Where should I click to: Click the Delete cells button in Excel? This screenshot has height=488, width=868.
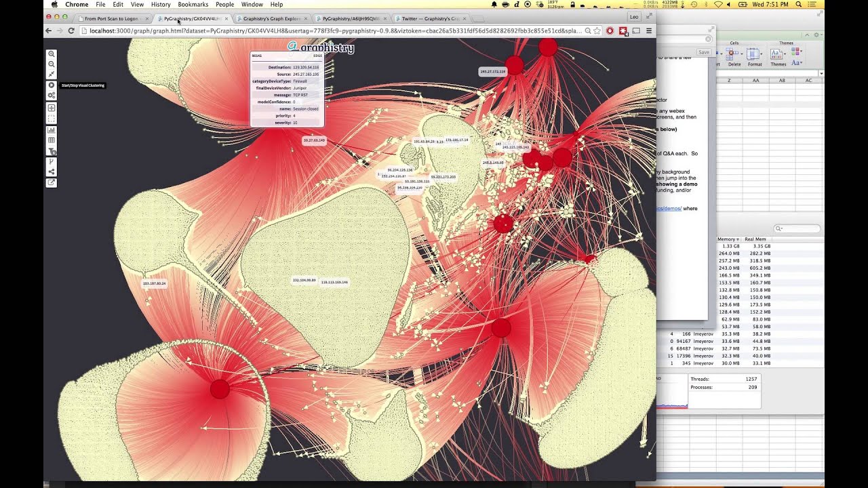click(x=734, y=57)
